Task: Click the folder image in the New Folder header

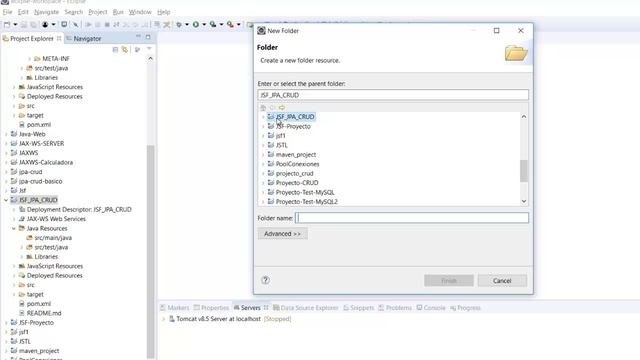Action: 516,53
